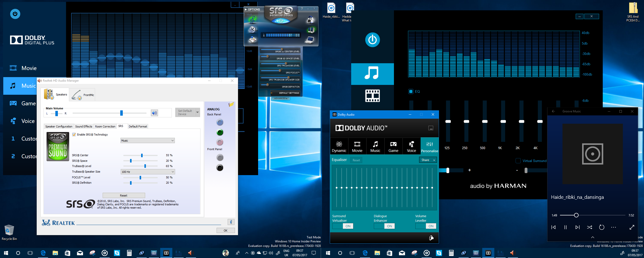Image resolution: width=644 pixels, height=258 pixels.
Task: Toggle repeat in Groove Music
Action: click(x=602, y=227)
